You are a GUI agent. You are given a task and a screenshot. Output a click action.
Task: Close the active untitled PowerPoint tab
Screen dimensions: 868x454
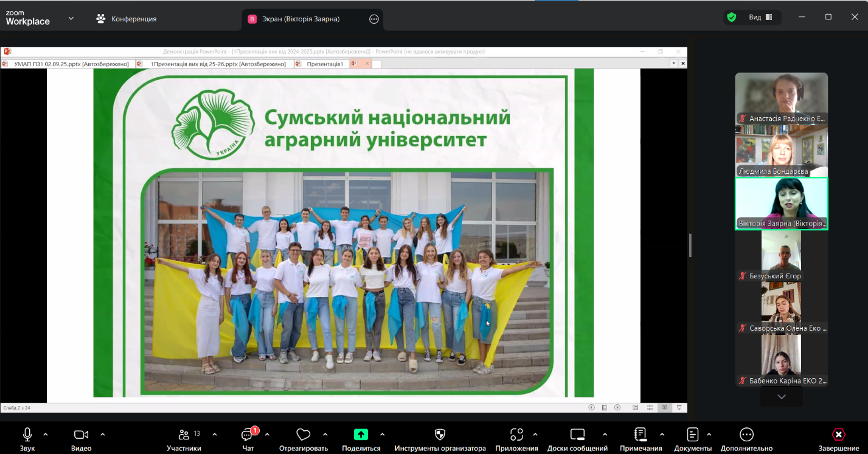point(367,63)
